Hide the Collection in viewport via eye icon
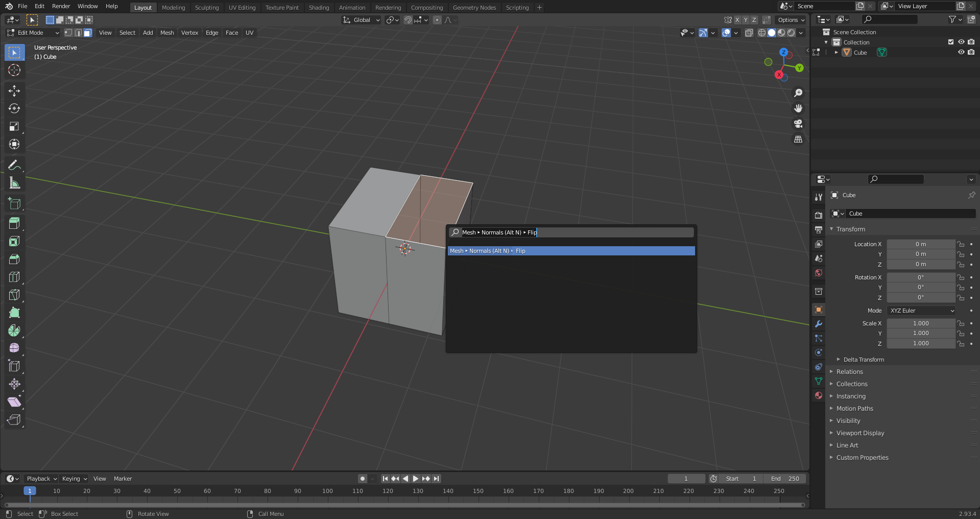This screenshot has width=980, height=519. pos(961,42)
